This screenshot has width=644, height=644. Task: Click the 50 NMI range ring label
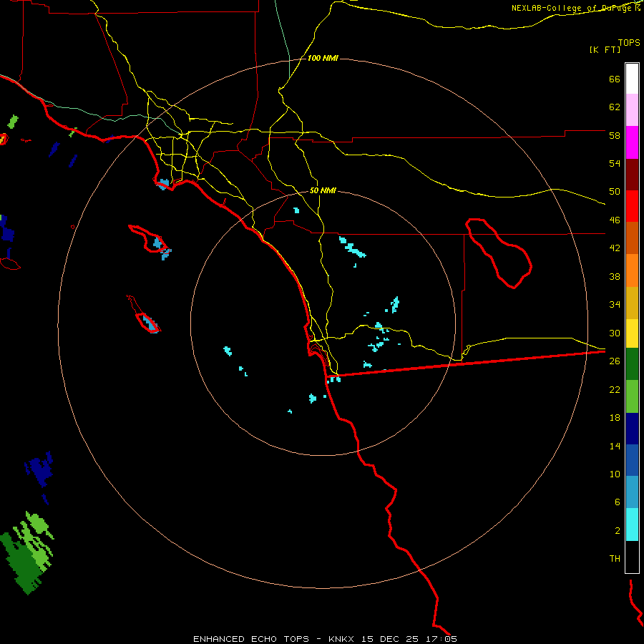pyautogui.click(x=323, y=190)
